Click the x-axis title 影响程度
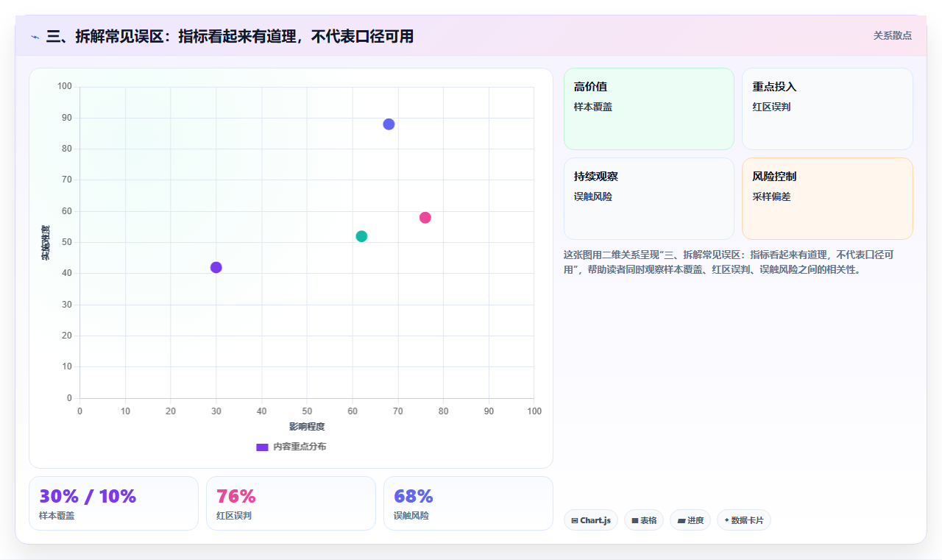The width and height of the screenshot is (942, 560). pyautogui.click(x=307, y=427)
